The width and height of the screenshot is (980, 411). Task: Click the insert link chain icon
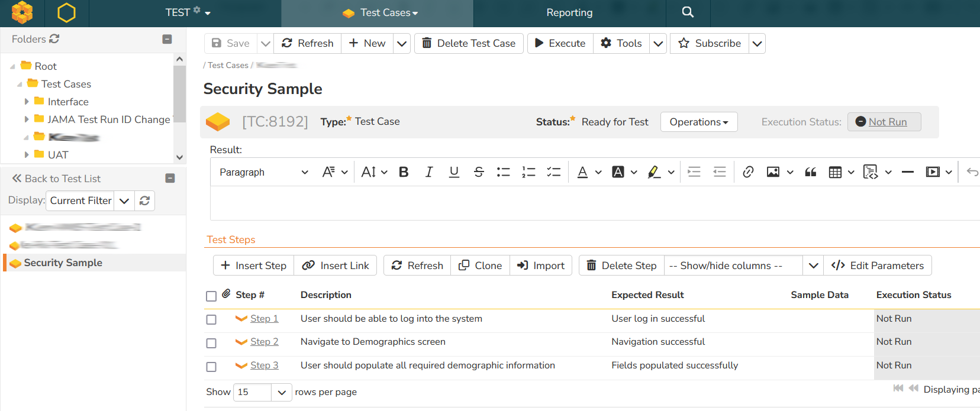click(748, 172)
